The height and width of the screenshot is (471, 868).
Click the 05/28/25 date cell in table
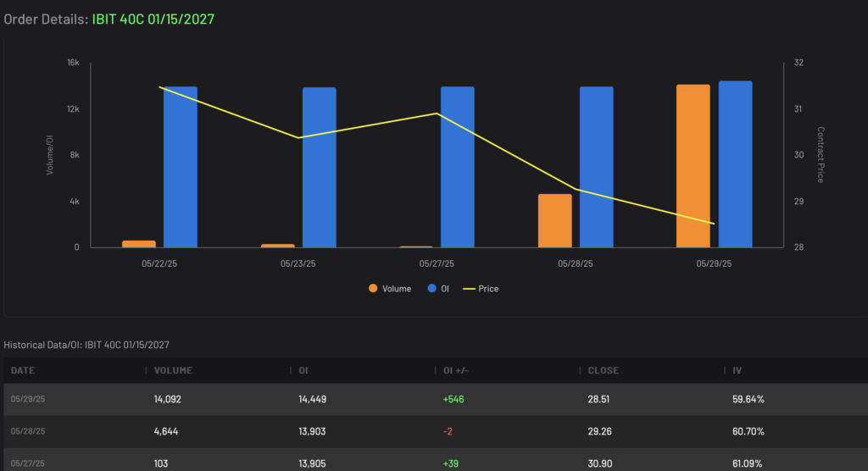coord(28,431)
